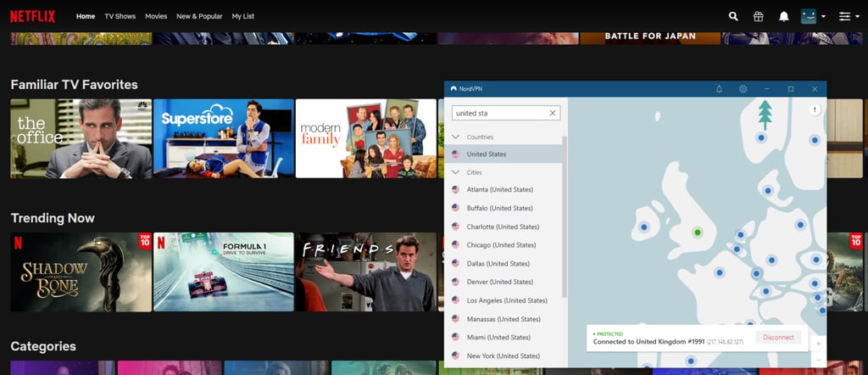
Task: Click the NordVPN exclamation info icon
Action: tap(815, 109)
